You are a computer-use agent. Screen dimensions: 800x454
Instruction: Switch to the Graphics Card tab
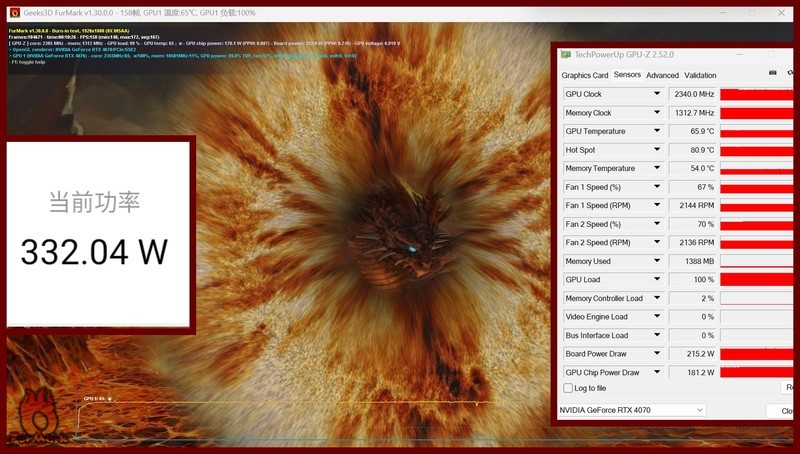pos(585,75)
